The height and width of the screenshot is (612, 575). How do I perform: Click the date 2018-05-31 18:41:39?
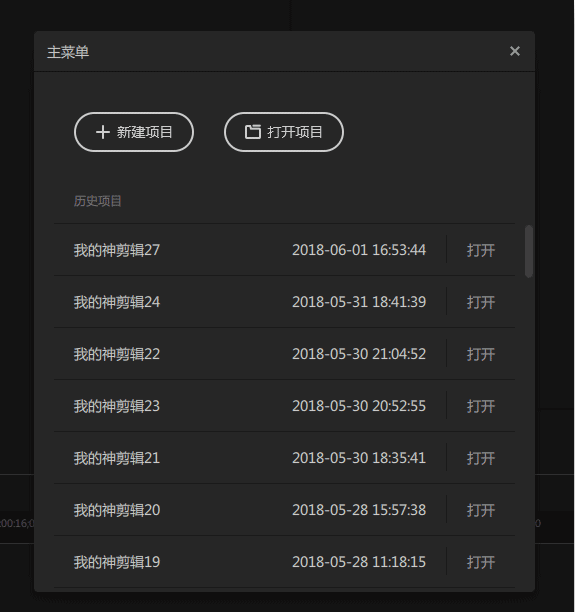tap(359, 302)
